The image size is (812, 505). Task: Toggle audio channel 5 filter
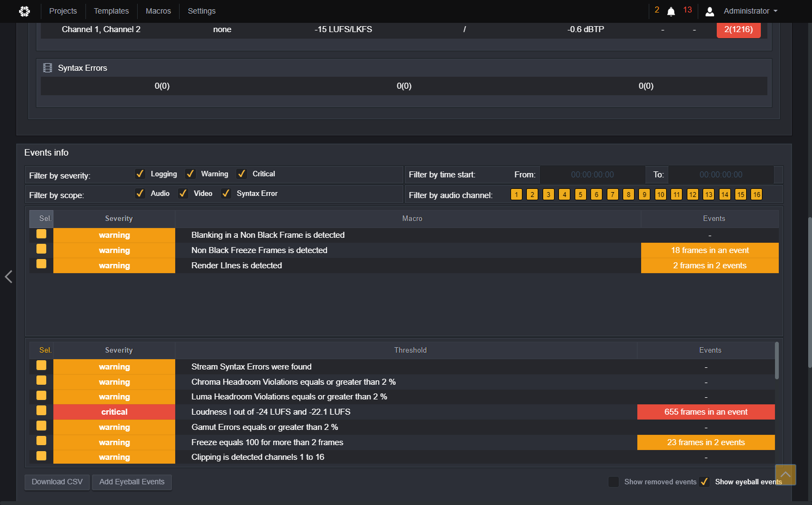tap(581, 194)
